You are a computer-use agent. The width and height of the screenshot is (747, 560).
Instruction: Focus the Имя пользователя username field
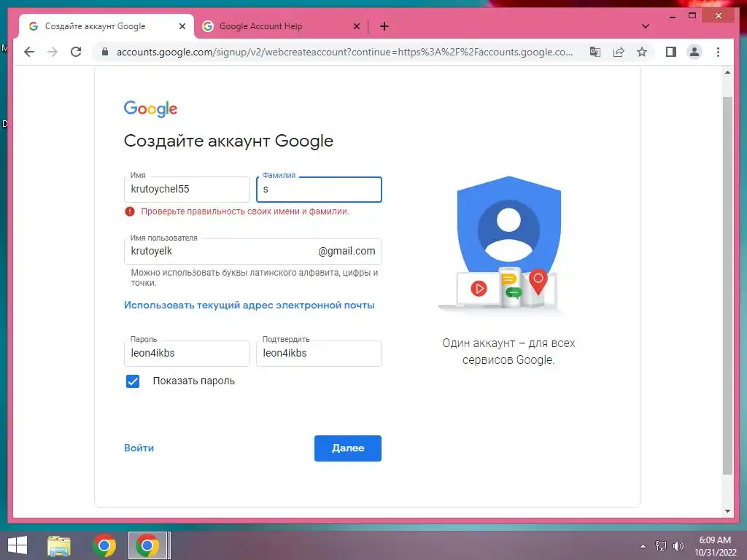click(253, 252)
